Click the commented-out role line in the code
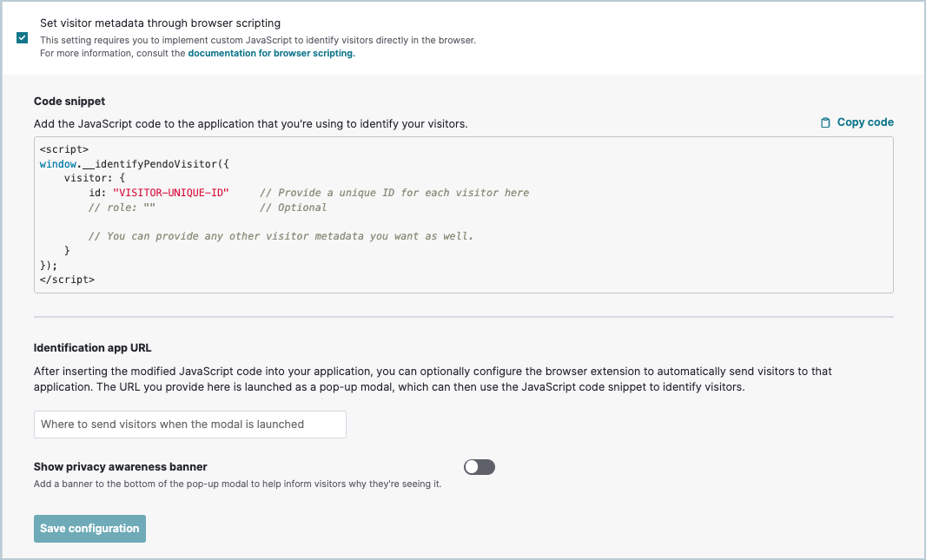The image size is (926, 560). pos(122,208)
